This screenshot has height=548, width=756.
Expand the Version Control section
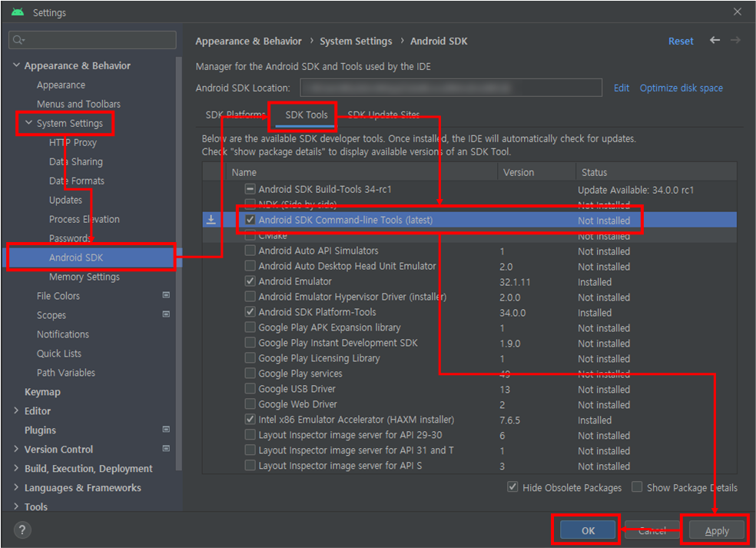pos(16,449)
